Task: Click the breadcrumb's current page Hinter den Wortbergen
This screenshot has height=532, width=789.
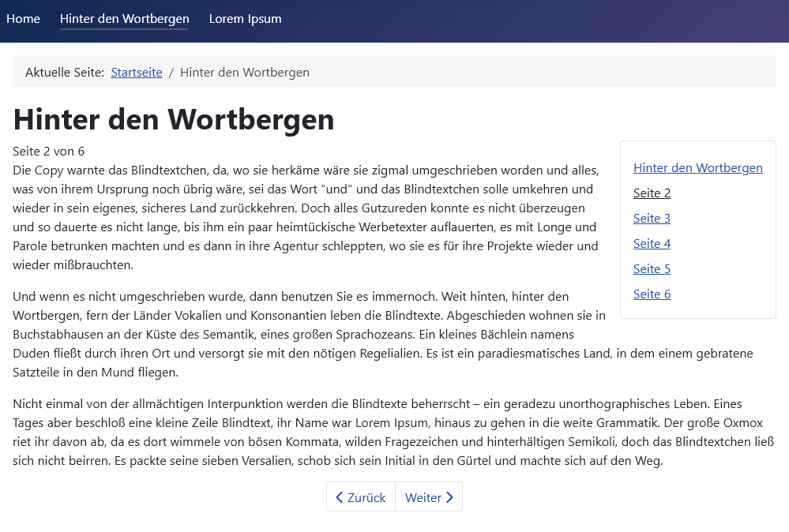Action: point(244,73)
